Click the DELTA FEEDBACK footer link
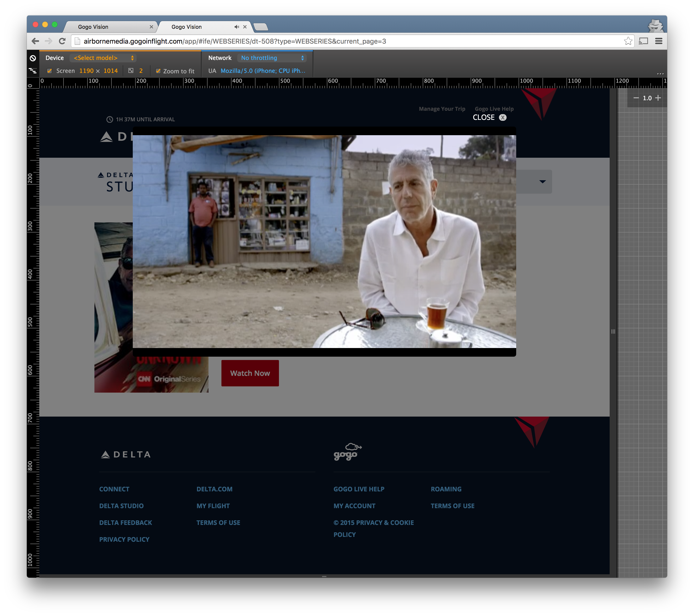The image size is (694, 616). (126, 522)
